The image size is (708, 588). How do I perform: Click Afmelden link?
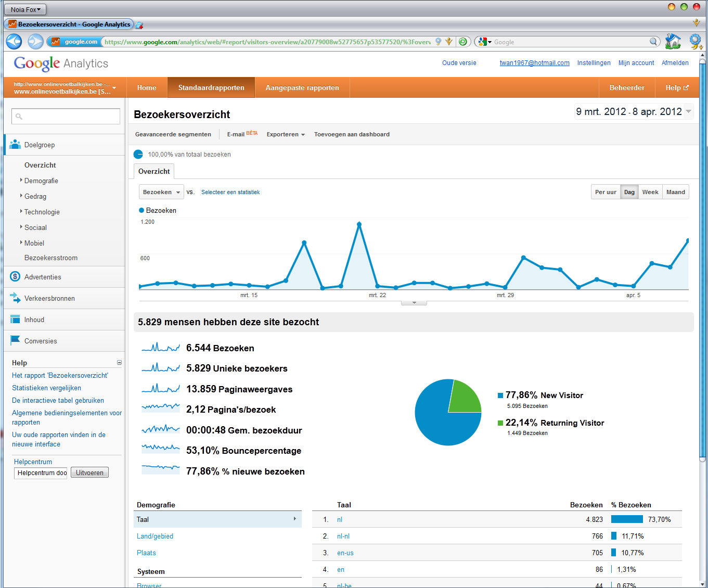pyautogui.click(x=675, y=63)
